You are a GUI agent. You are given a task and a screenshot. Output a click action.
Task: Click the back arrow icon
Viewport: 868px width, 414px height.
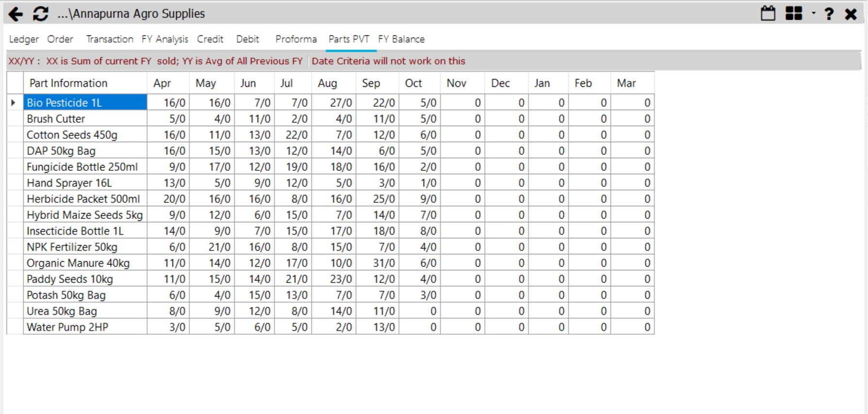pos(16,14)
